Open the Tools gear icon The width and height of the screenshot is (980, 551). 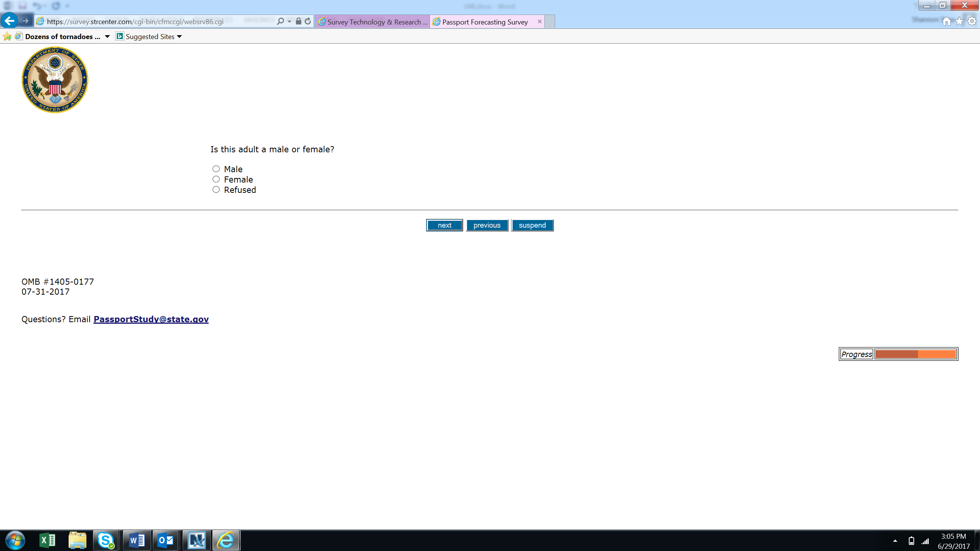tap(972, 21)
